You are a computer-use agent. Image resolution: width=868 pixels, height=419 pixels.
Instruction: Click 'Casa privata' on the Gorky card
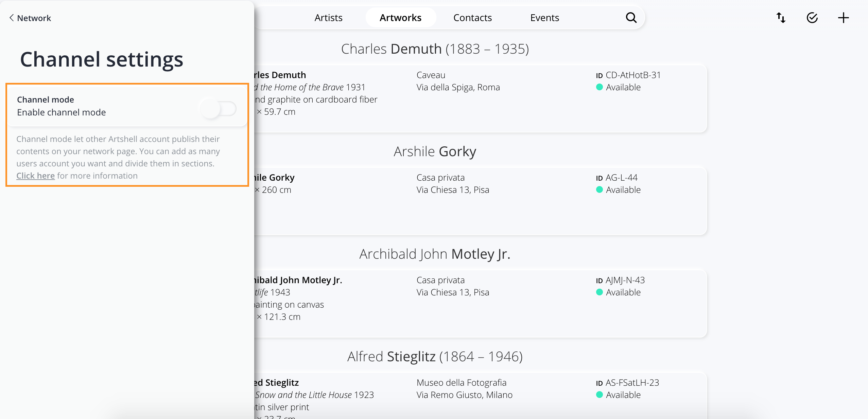click(440, 178)
